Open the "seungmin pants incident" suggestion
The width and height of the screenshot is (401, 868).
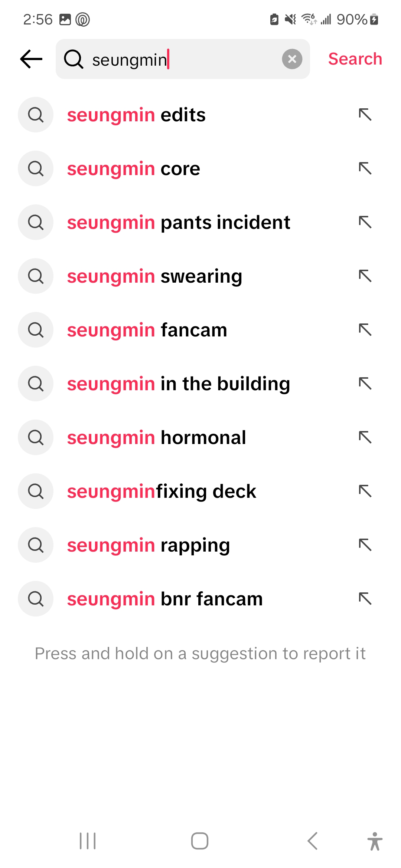click(179, 223)
